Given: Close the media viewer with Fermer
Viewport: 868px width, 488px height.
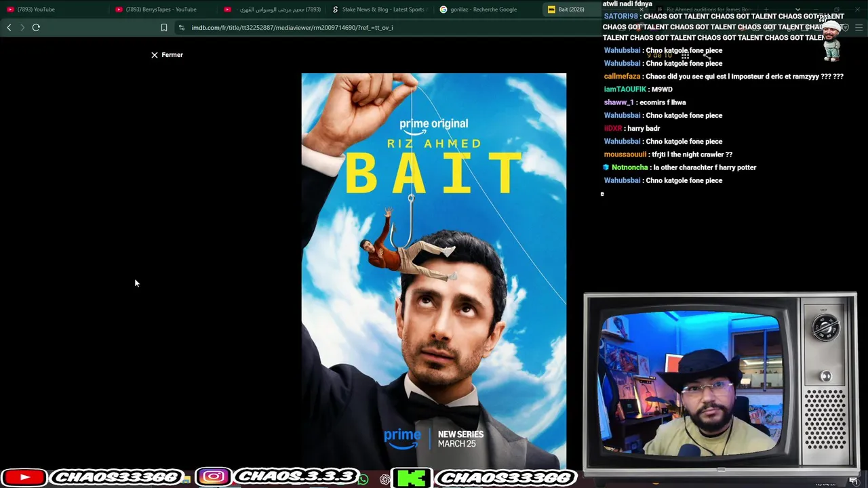Looking at the screenshot, I should [167, 55].
